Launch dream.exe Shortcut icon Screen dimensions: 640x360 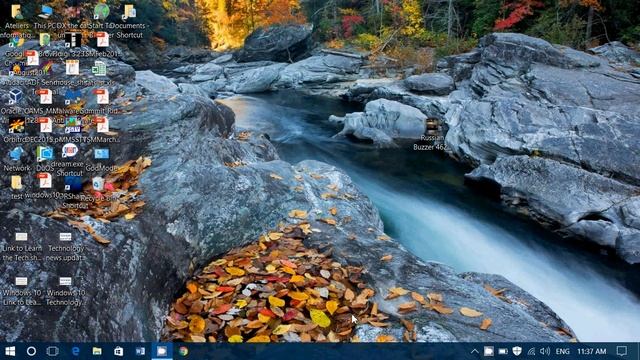pos(70,151)
